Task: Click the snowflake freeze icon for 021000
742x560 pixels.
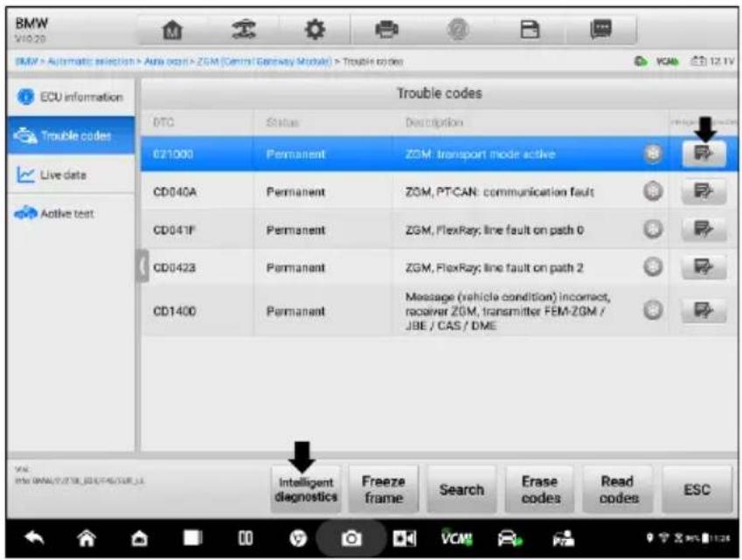Action: [x=653, y=153]
